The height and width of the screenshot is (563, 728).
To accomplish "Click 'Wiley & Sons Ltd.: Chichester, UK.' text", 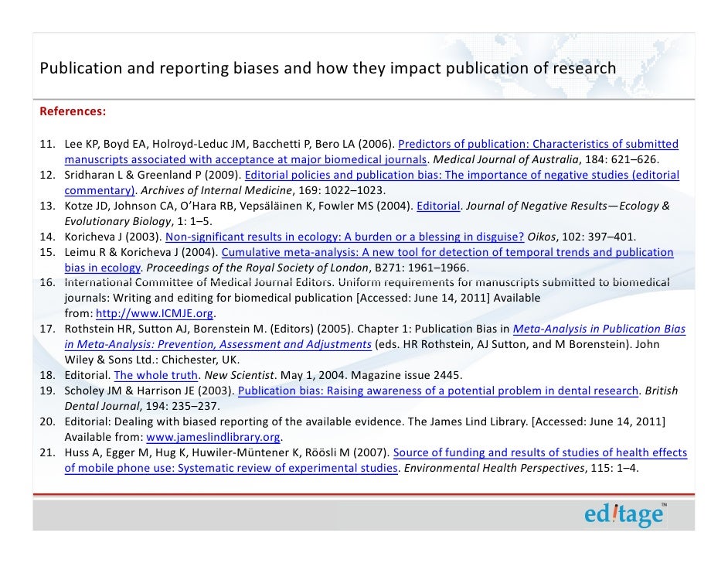I will click(151, 360).
